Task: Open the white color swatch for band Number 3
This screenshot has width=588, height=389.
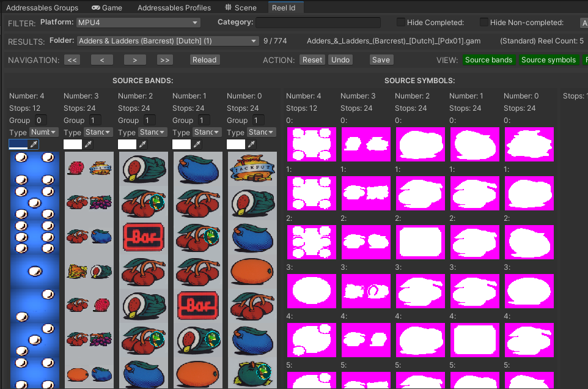Action: tap(73, 144)
